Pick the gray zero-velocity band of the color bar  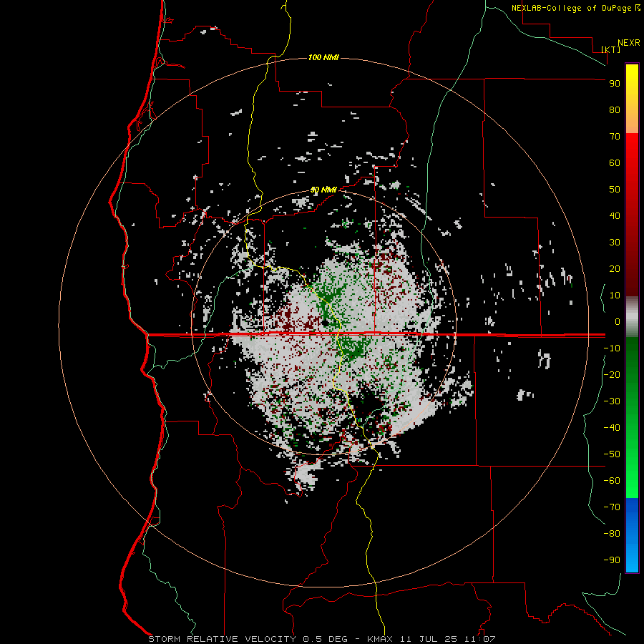pos(632,317)
